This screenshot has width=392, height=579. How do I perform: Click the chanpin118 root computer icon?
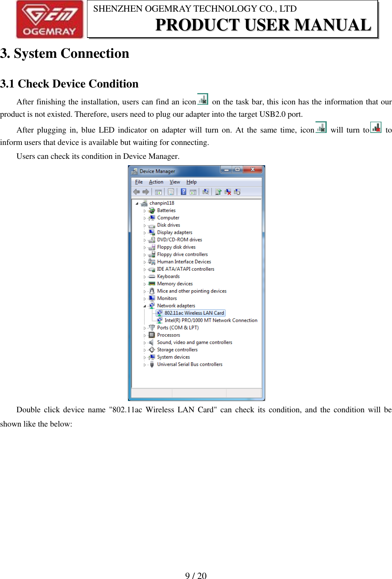(x=144, y=203)
